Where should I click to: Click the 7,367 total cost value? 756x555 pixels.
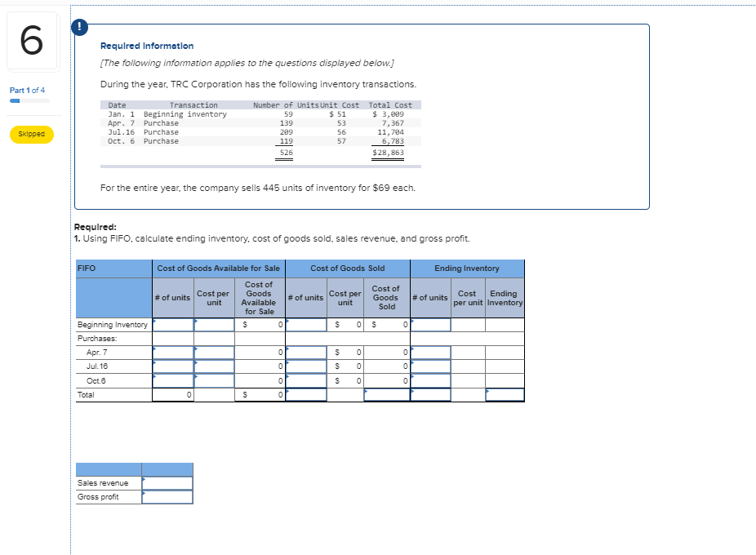pyautogui.click(x=393, y=123)
